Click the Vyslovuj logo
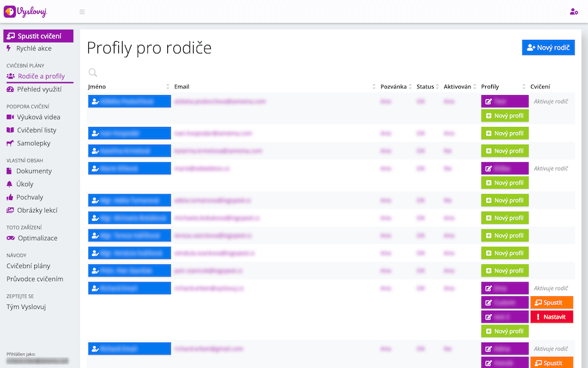The image size is (588, 368). pyautogui.click(x=25, y=12)
